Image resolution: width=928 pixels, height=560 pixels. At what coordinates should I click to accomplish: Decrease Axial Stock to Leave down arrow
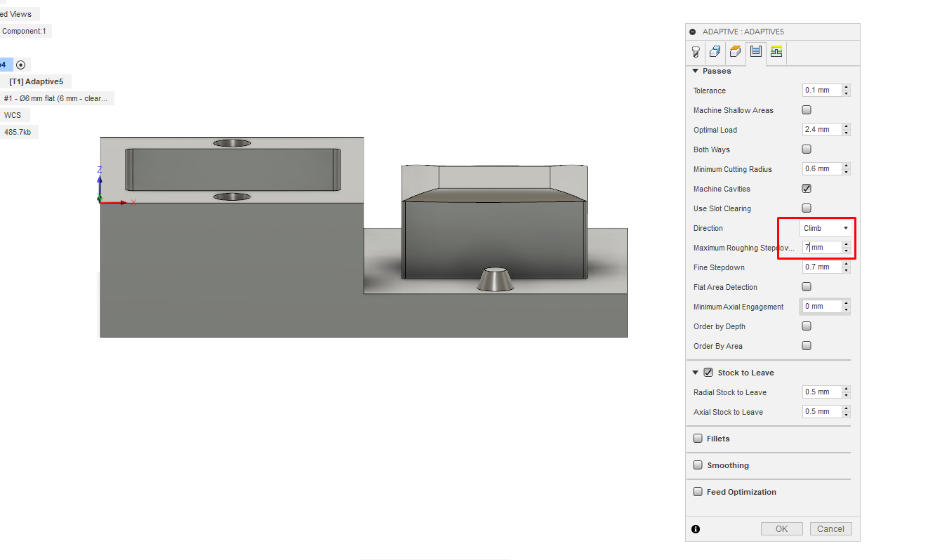point(847,415)
